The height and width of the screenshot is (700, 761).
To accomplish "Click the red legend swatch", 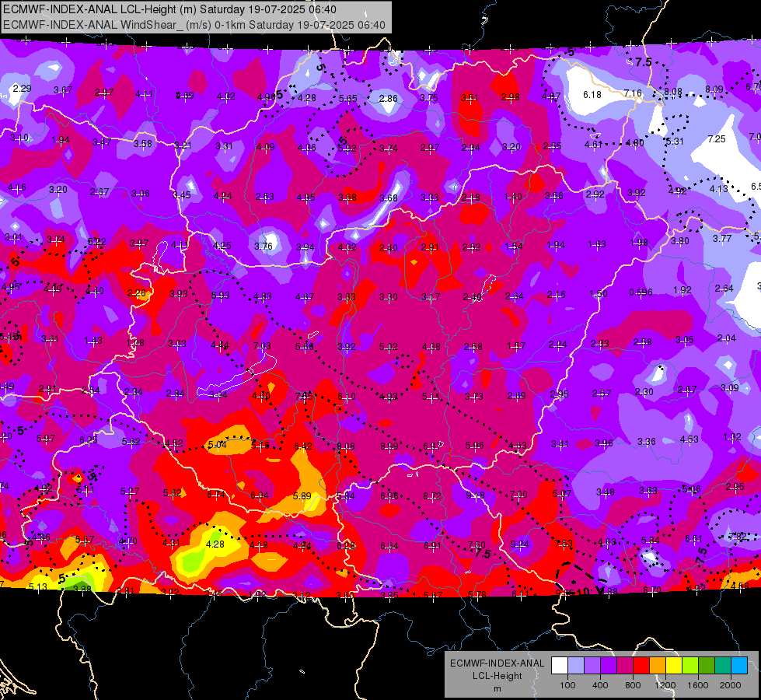I will pos(641,665).
